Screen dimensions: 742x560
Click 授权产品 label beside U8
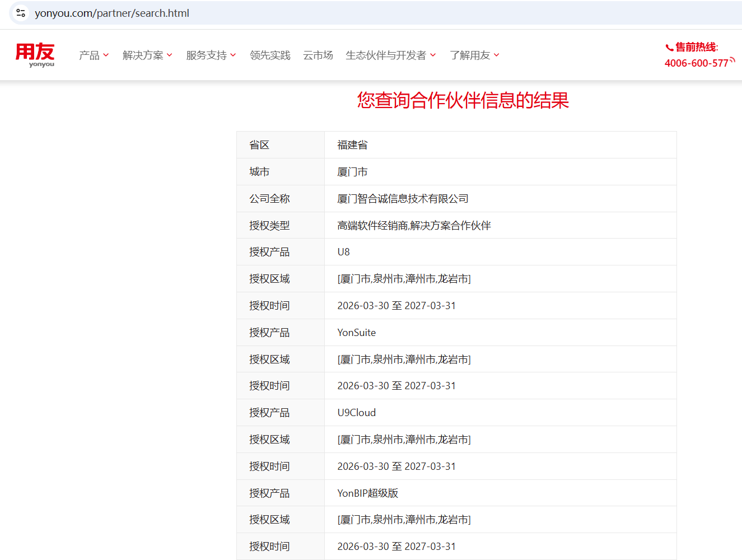tap(269, 252)
